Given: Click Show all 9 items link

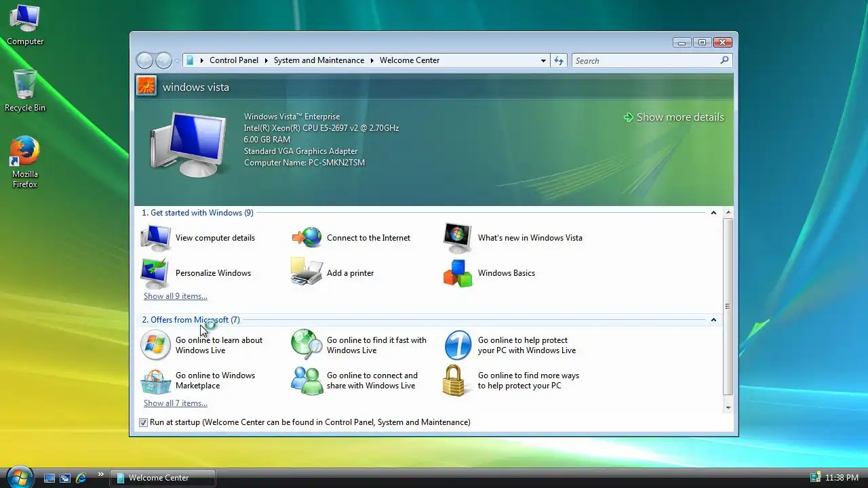Looking at the screenshot, I should [x=176, y=296].
